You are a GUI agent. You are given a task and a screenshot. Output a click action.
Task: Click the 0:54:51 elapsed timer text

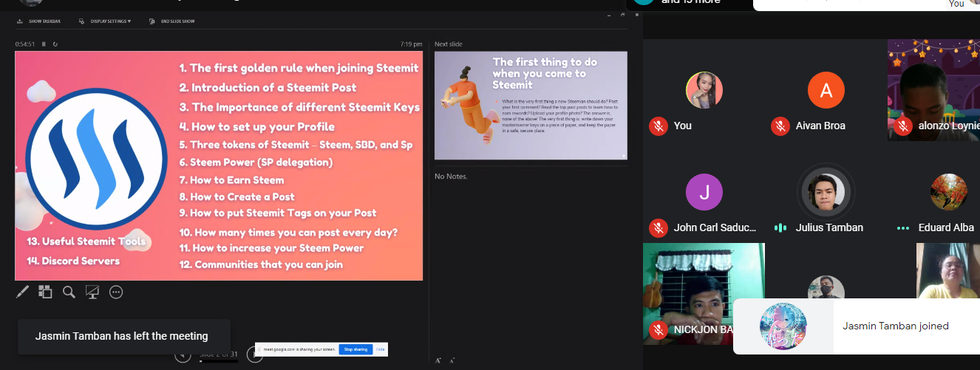[x=25, y=44]
